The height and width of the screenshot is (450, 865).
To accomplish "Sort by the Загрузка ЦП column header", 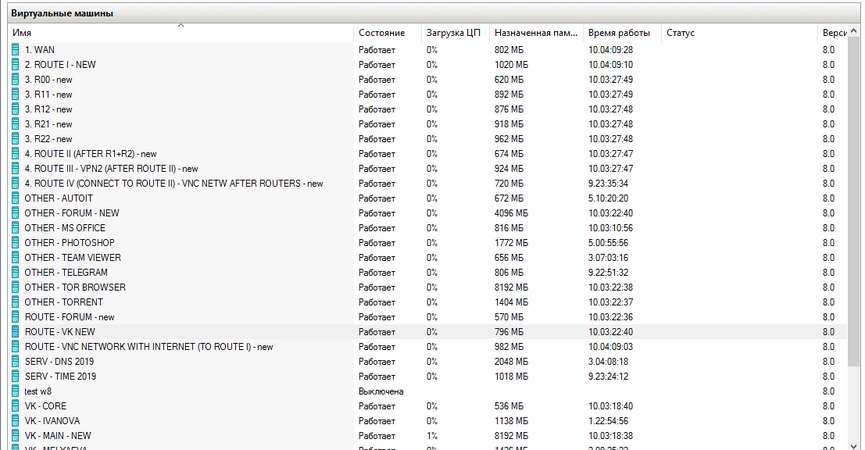I will click(x=453, y=33).
